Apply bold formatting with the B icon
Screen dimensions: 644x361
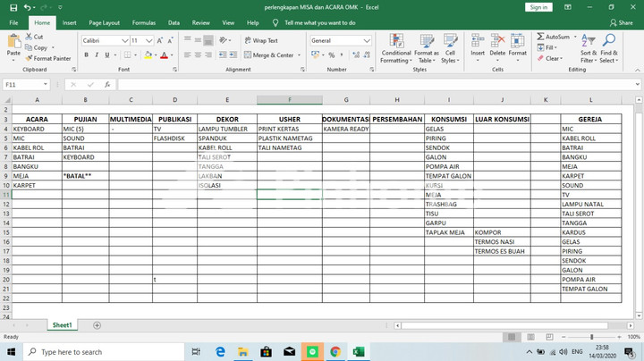pyautogui.click(x=86, y=55)
